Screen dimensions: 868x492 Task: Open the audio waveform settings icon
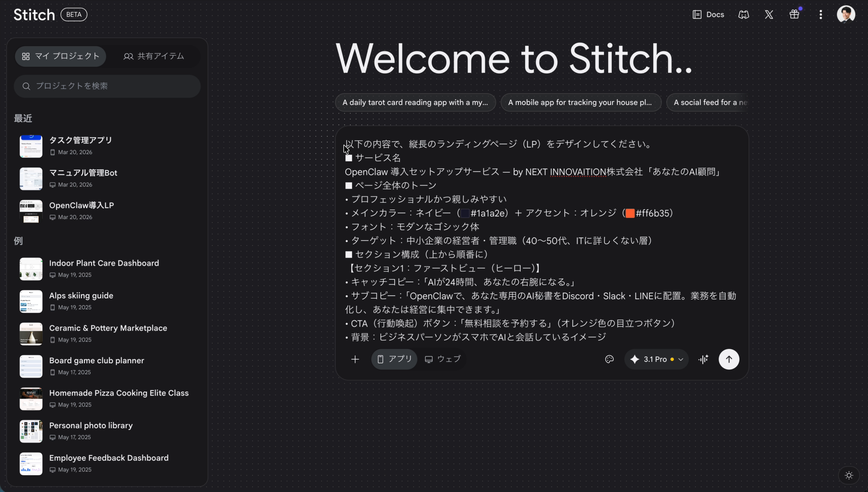(703, 359)
